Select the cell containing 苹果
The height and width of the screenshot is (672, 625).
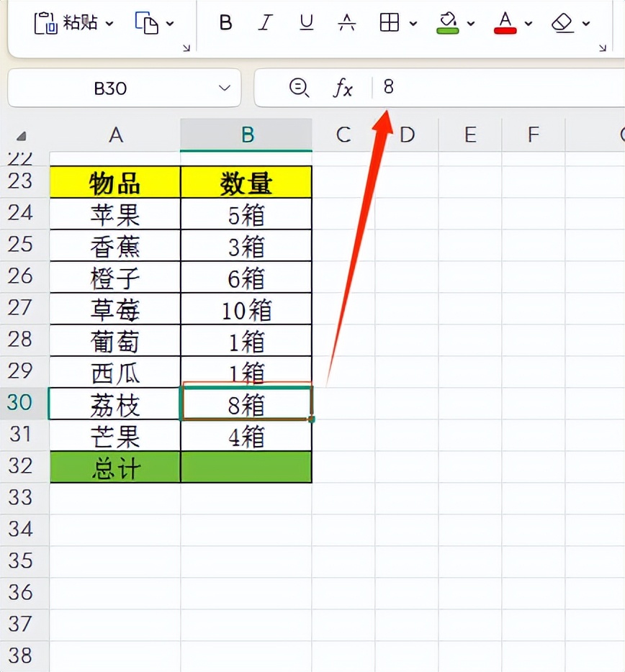click(x=115, y=214)
